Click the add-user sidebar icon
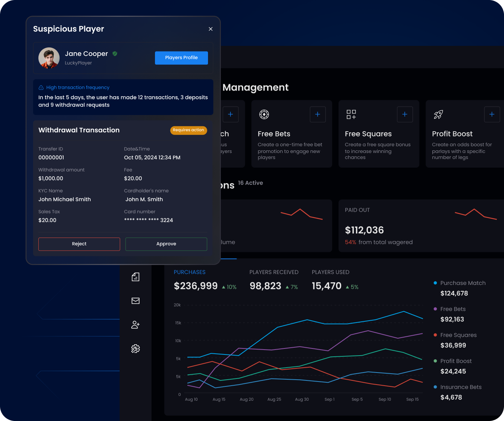 tap(135, 325)
